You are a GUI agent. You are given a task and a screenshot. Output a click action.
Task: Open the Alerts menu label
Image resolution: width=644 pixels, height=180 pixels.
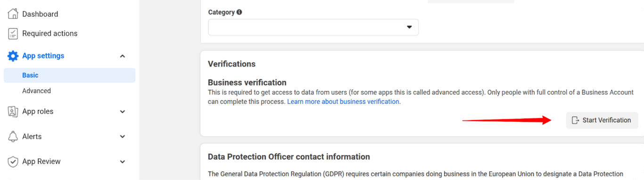32,137
